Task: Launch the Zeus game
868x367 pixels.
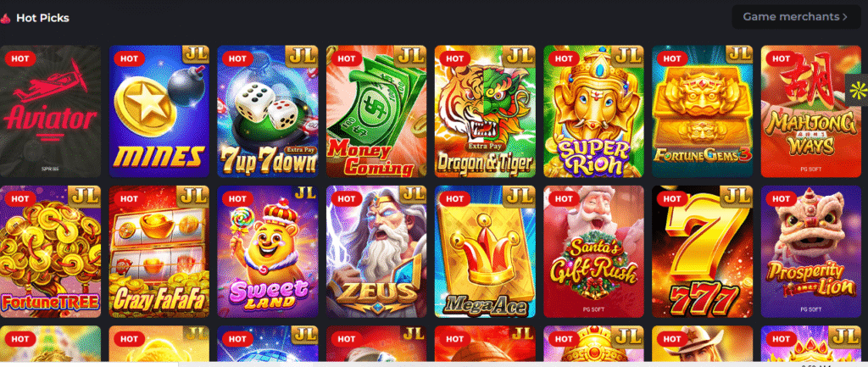Action: click(376, 252)
